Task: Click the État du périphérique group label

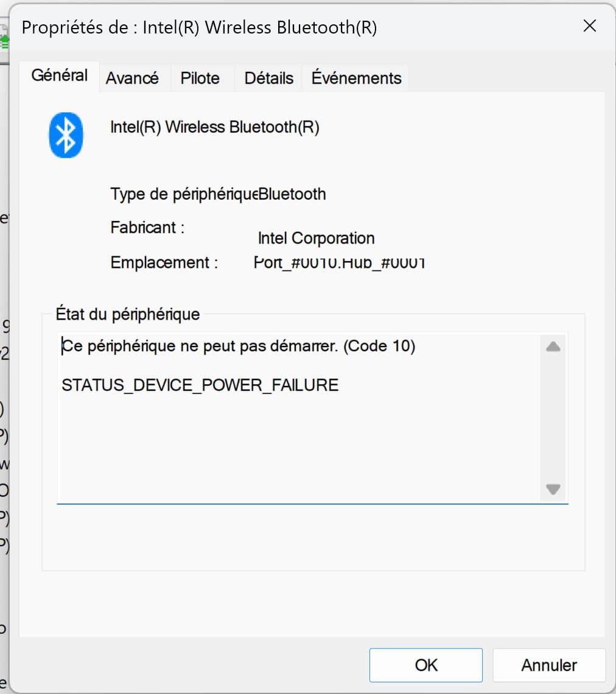Action: (128, 315)
